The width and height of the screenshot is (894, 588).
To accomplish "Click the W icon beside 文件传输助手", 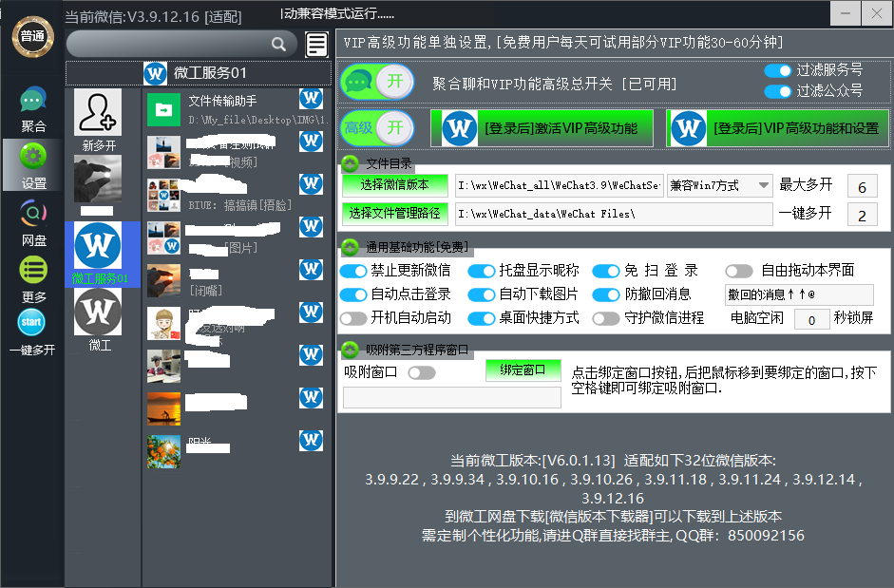I will pyautogui.click(x=312, y=99).
